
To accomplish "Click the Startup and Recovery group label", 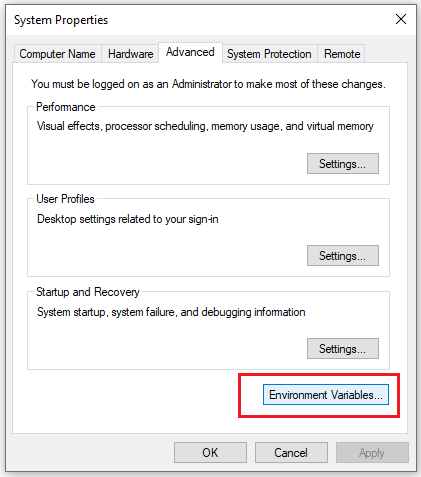I will [88, 292].
